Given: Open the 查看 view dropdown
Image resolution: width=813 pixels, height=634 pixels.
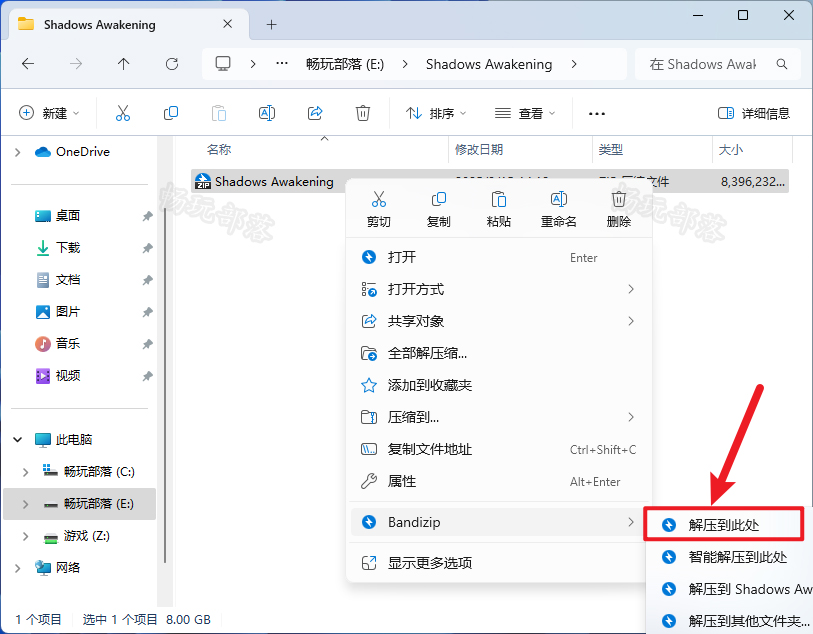Looking at the screenshot, I should tap(525, 113).
